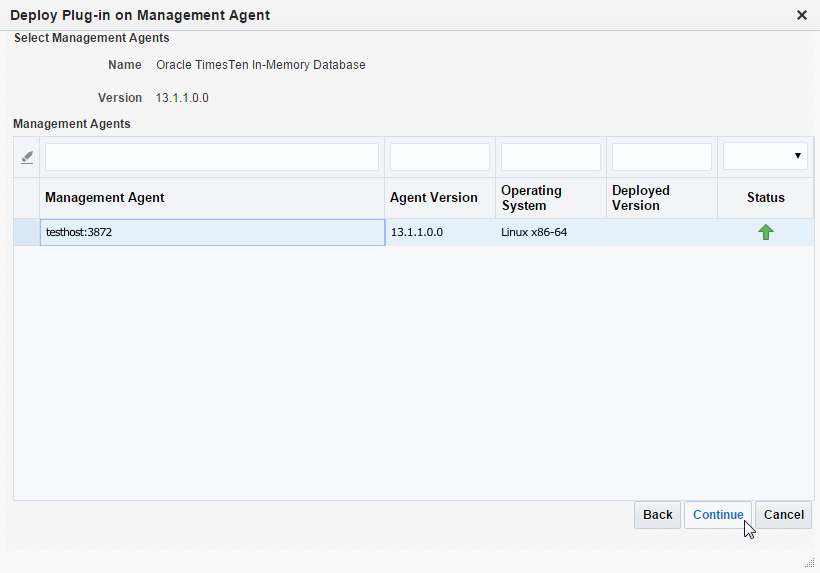This screenshot has height=573, width=820.
Task: Focus the Deployed Version filter field
Action: [x=662, y=156]
